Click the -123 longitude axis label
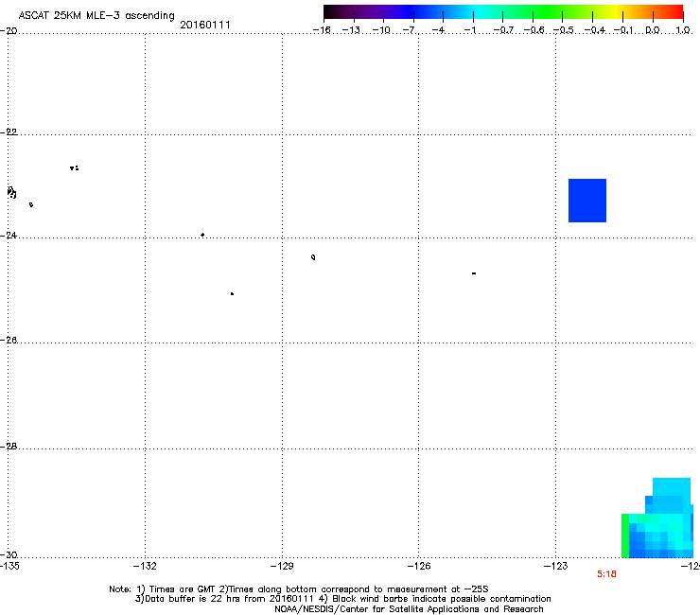Screen dimensions: 700x615 [x=556, y=567]
